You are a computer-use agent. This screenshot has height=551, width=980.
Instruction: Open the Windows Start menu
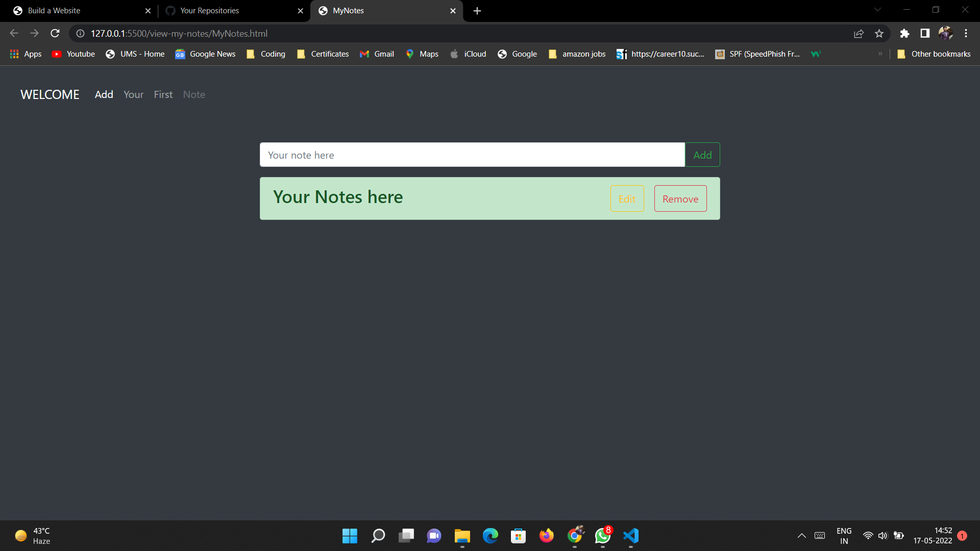[x=350, y=536]
